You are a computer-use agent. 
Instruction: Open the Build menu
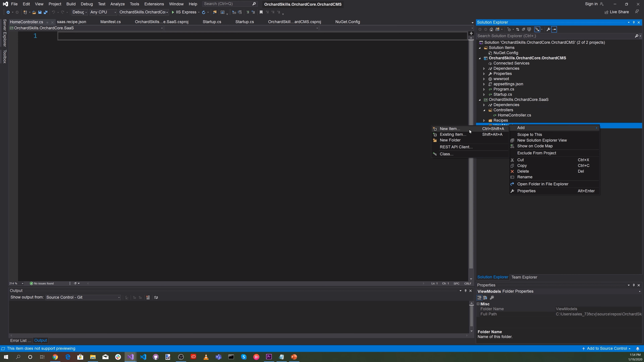point(71,4)
